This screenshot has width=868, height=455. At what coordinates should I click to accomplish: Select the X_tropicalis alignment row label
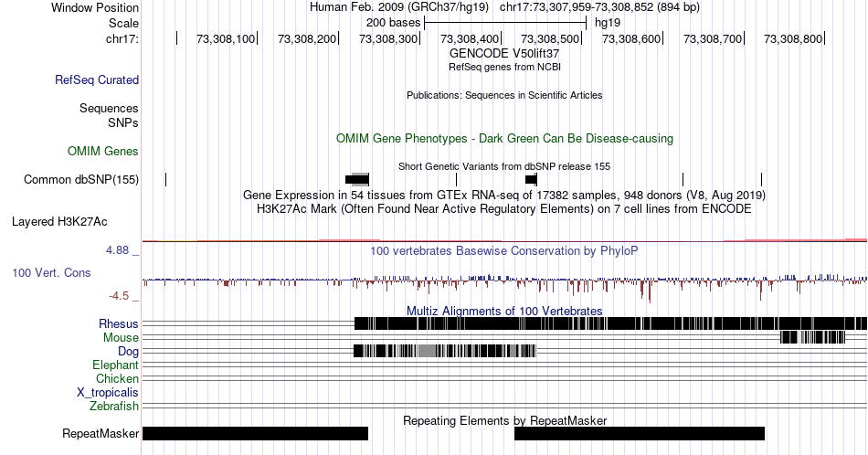click(x=108, y=393)
